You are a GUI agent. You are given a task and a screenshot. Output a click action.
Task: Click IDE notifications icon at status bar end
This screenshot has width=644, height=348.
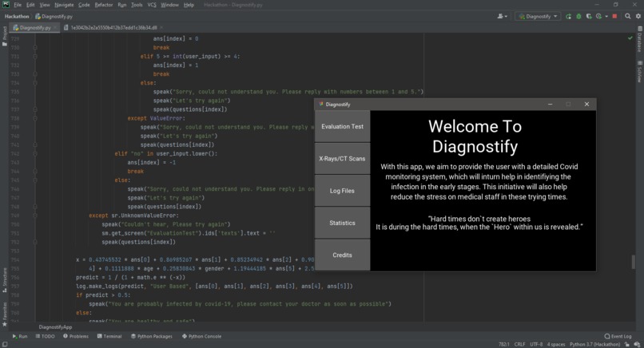(x=637, y=344)
